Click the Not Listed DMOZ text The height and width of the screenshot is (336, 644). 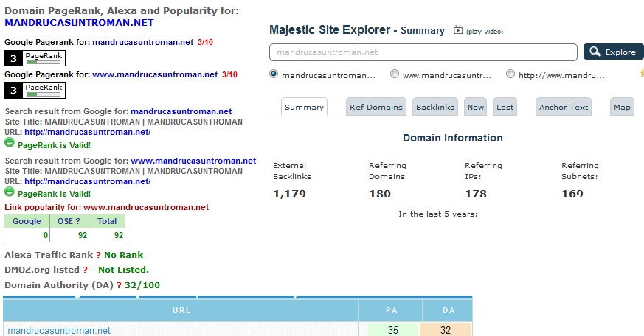pyautogui.click(x=123, y=270)
